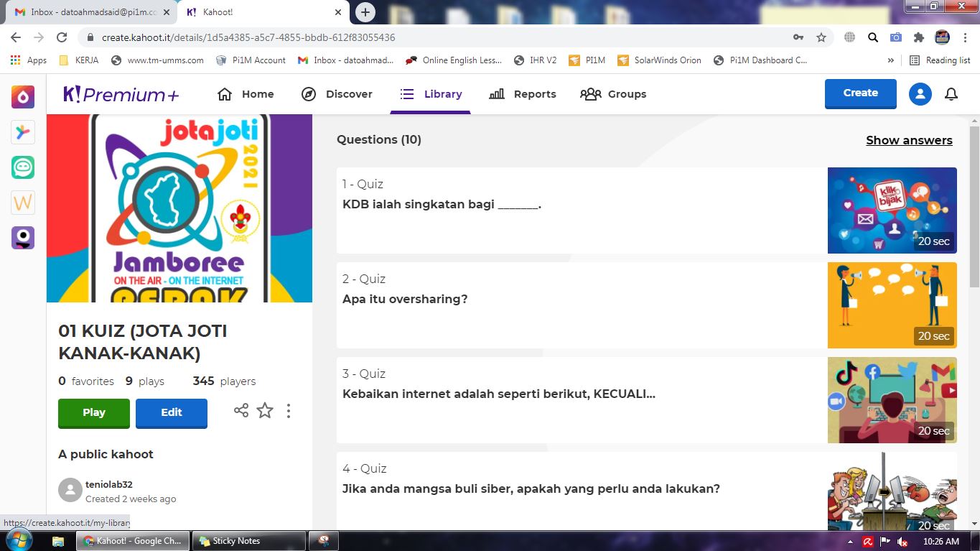This screenshot has width=980, height=551.
Task: Click the blue Create button
Action: [x=860, y=93]
